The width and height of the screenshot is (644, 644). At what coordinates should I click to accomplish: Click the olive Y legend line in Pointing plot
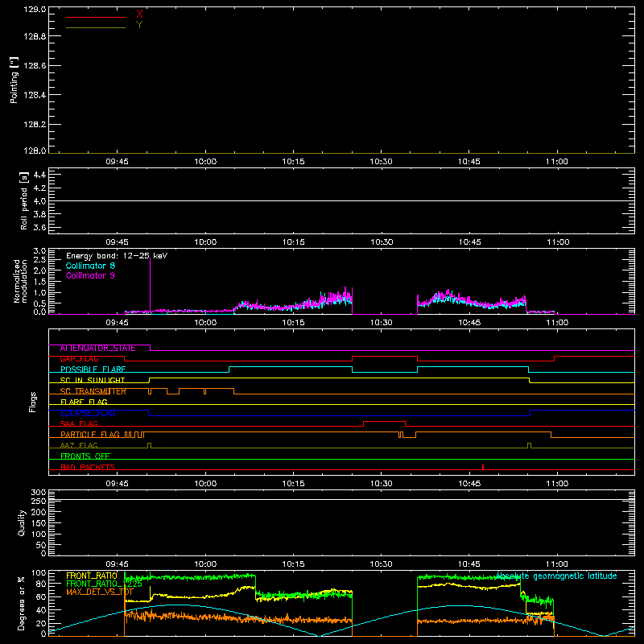click(96, 27)
